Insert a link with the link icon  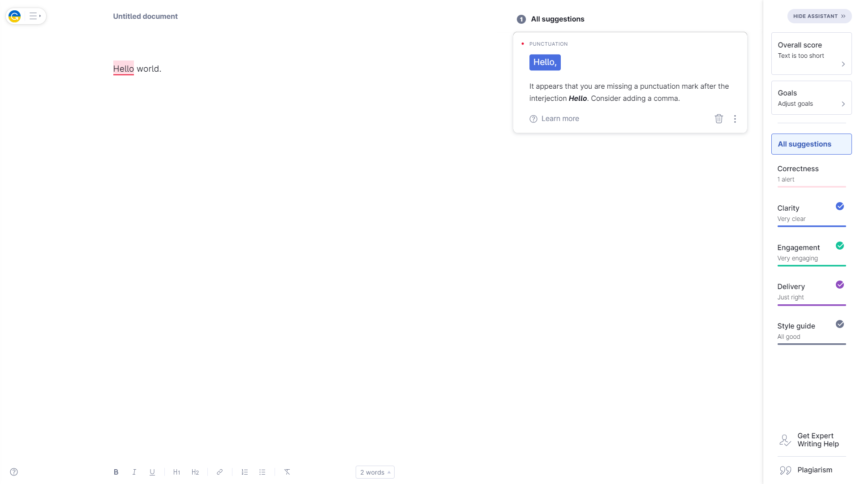(219, 472)
